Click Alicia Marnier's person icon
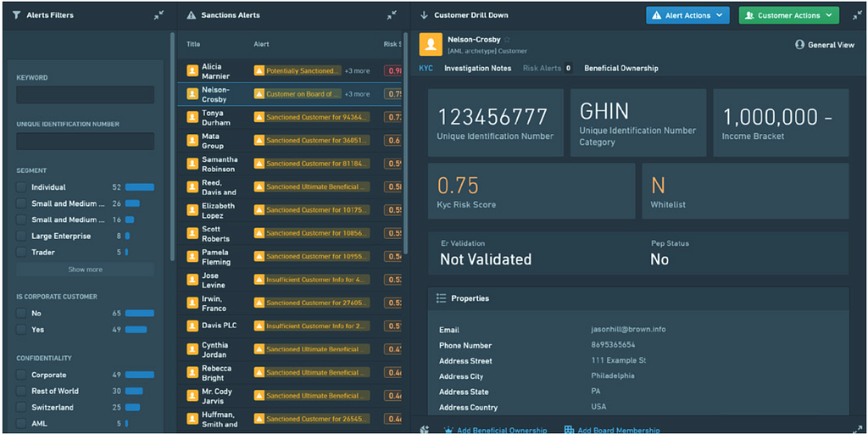868x434 pixels. (x=192, y=71)
